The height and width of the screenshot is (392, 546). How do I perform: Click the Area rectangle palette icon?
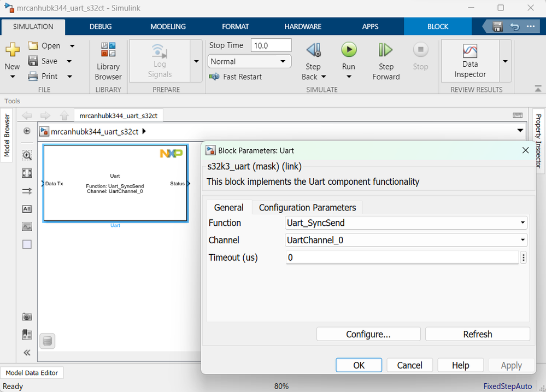click(x=27, y=244)
